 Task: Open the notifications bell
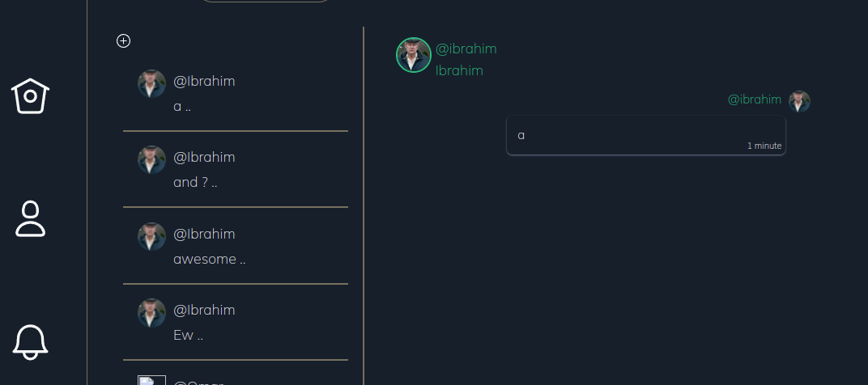tap(31, 341)
